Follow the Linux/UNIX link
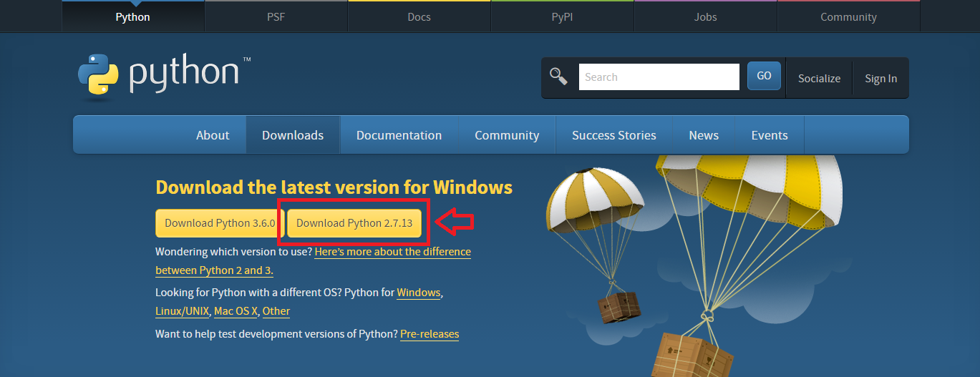Screen dimensions: 980x377 [183, 311]
